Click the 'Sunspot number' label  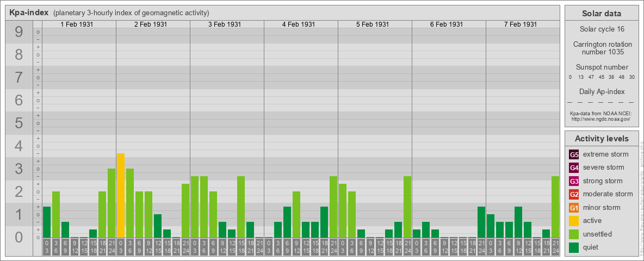[602, 67]
